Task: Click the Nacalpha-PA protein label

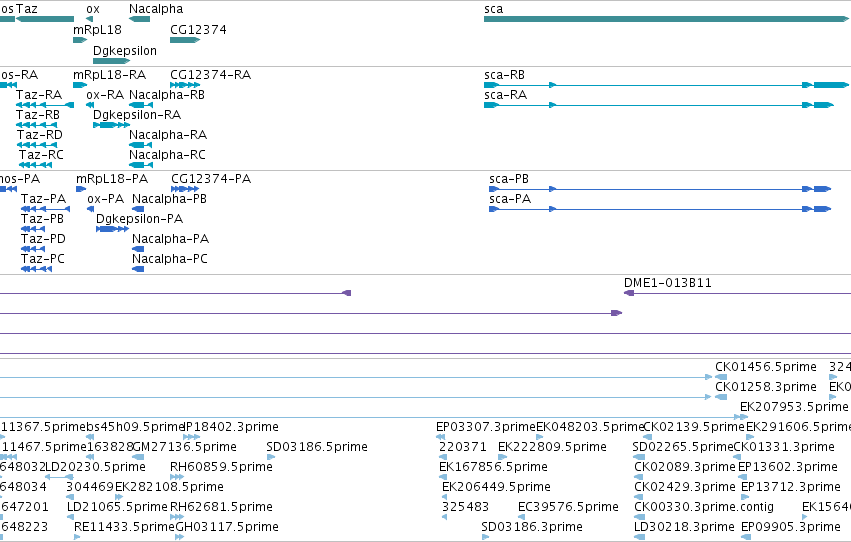Action: pyautogui.click(x=170, y=239)
